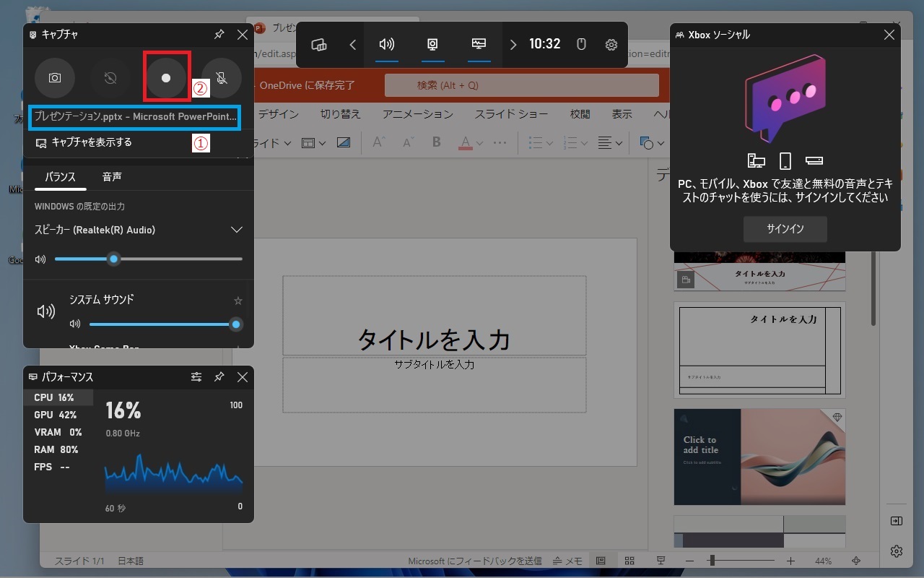Zoom in with the plus button

[x=790, y=561]
